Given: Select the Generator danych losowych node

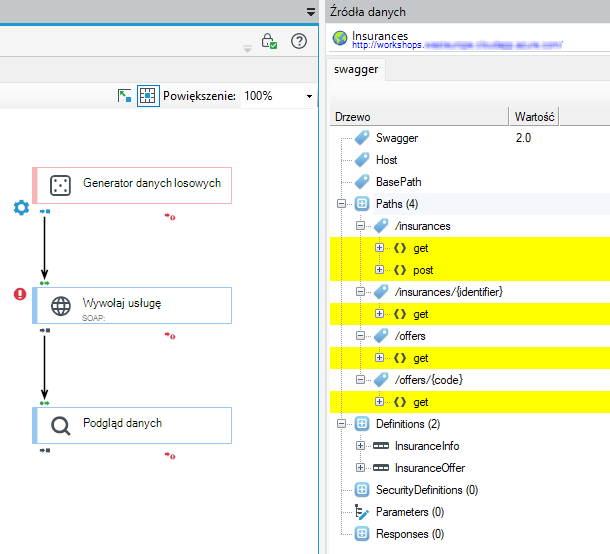Looking at the screenshot, I should point(132,186).
